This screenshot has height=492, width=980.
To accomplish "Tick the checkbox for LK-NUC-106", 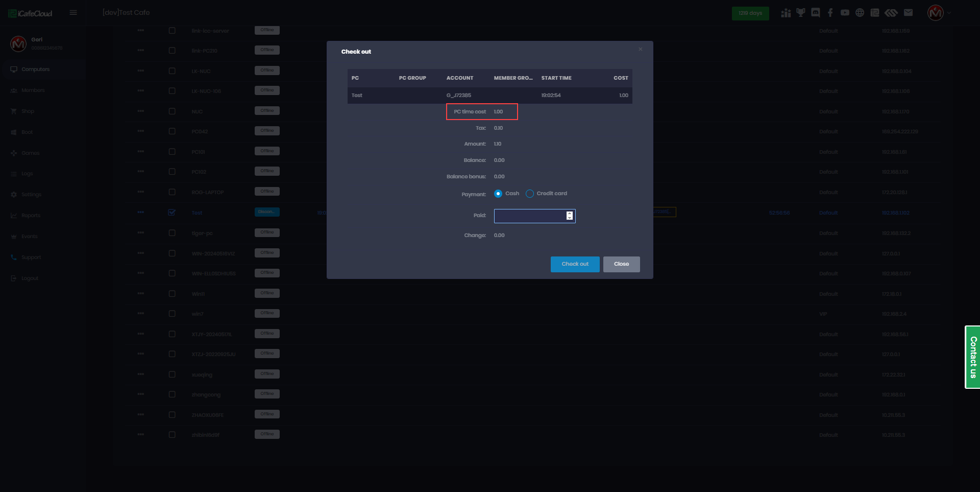I will 172,91.
